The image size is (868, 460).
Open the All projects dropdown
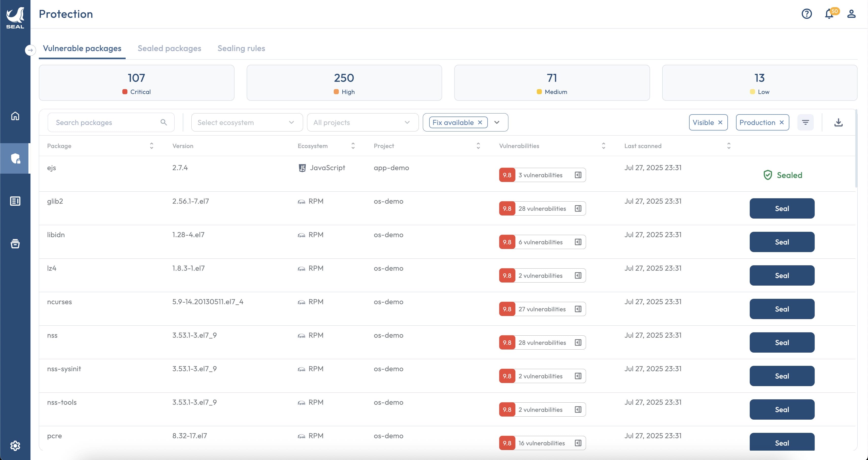point(363,122)
